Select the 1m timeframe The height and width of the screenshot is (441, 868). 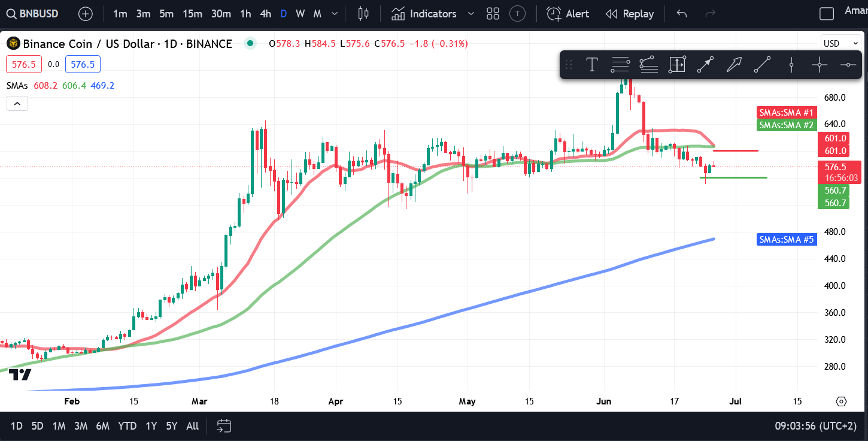pyautogui.click(x=120, y=13)
